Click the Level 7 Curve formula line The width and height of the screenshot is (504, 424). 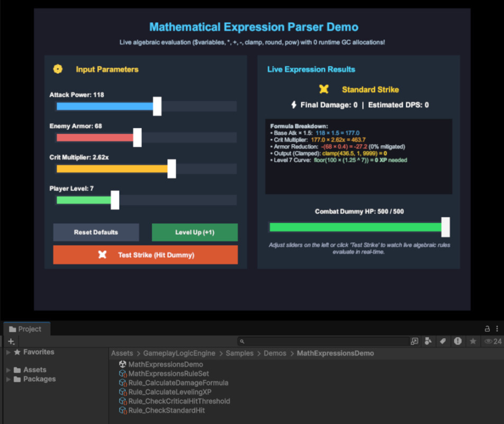(x=339, y=160)
